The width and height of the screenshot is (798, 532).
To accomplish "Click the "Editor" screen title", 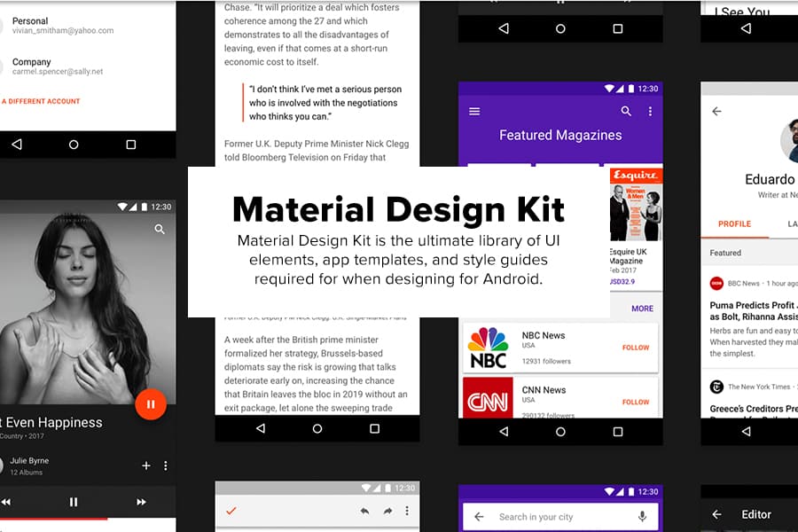I will coord(756,514).
